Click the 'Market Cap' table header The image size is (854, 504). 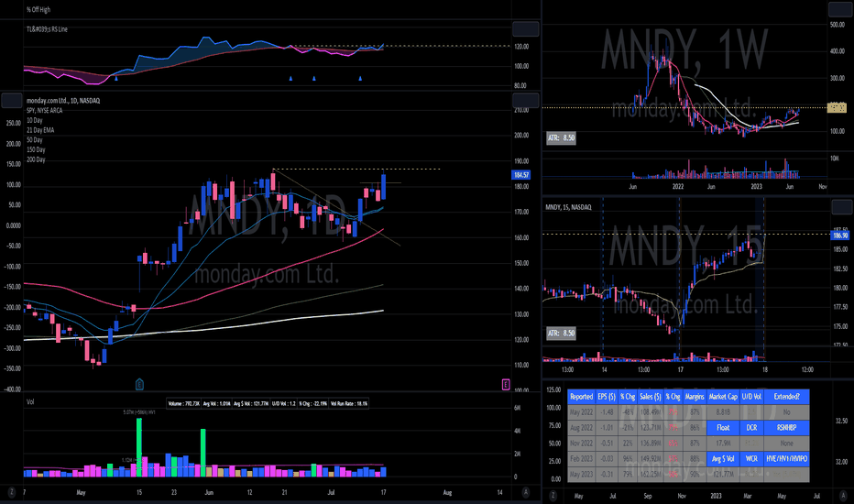[x=723, y=397]
